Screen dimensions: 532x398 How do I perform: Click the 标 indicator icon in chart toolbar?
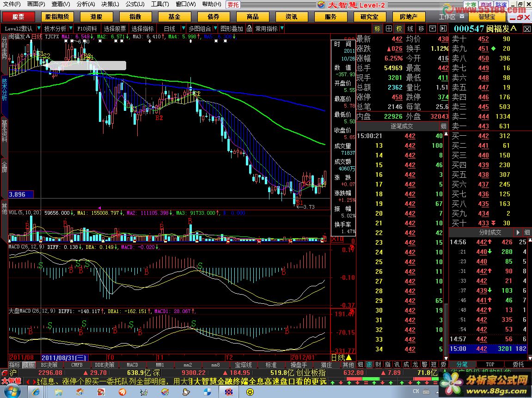[377, 29]
